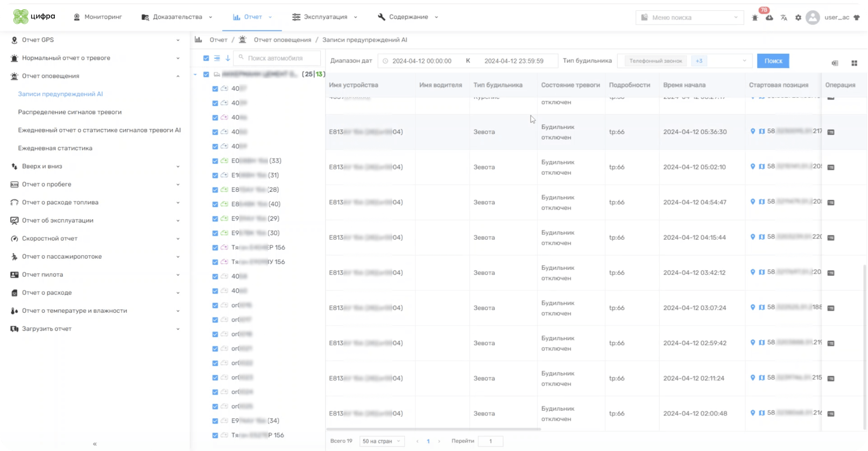Collapse sidebar with double chevron icon
The width and height of the screenshot is (868, 451).
[x=95, y=444]
